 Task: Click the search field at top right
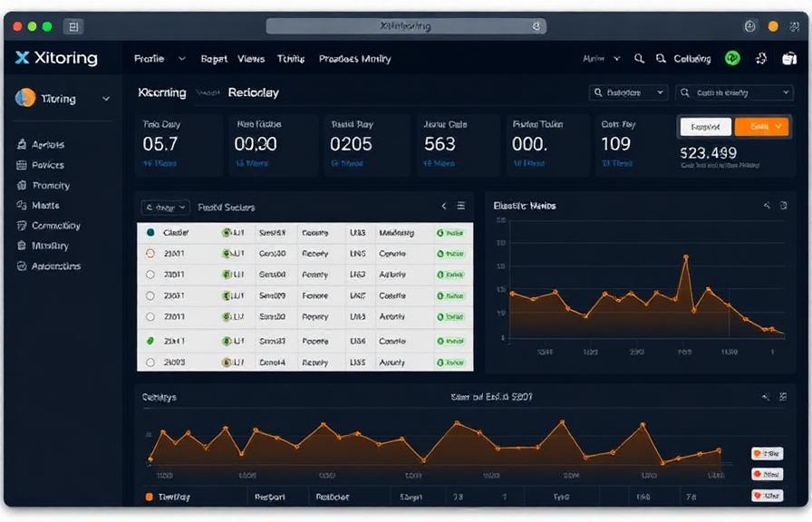tap(732, 92)
